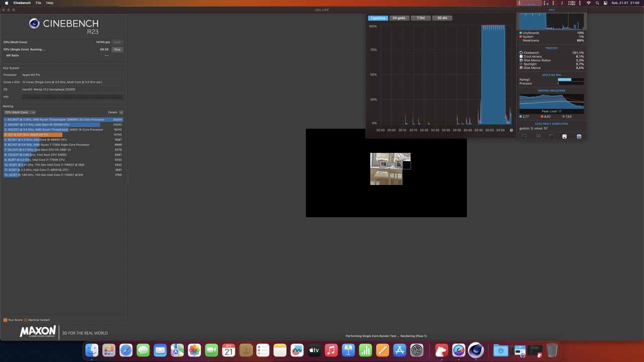
Task: Switch to 7 Dni time range
Action: (421, 18)
